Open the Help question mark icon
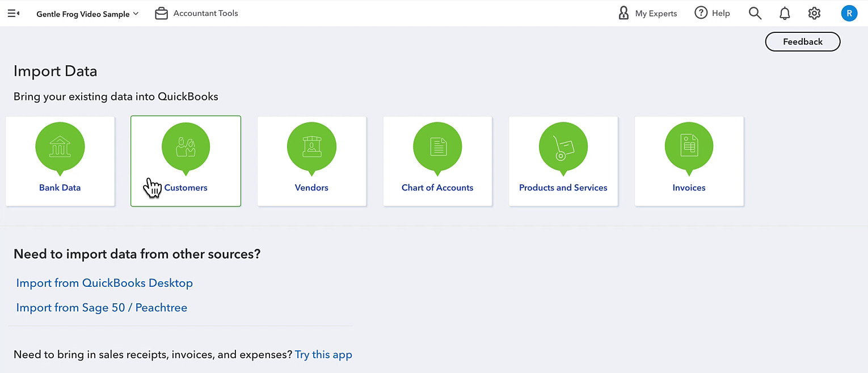The width and height of the screenshot is (868, 373). (x=701, y=12)
